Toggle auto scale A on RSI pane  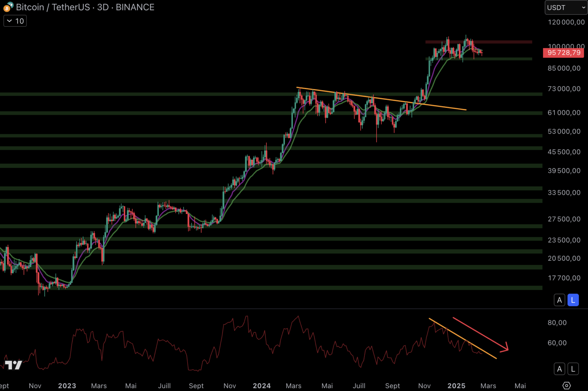(x=559, y=369)
